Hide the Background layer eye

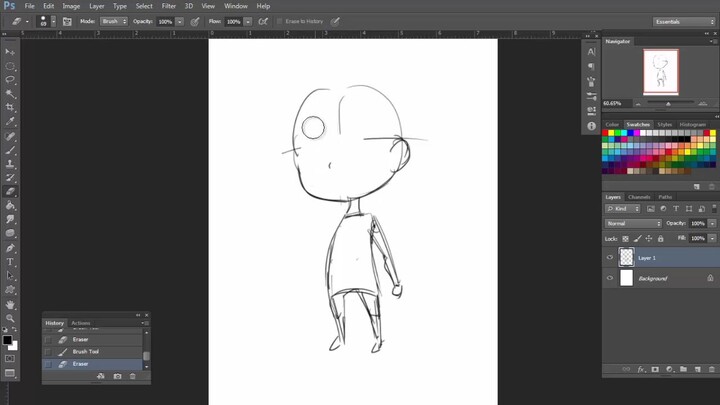click(x=610, y=278)
